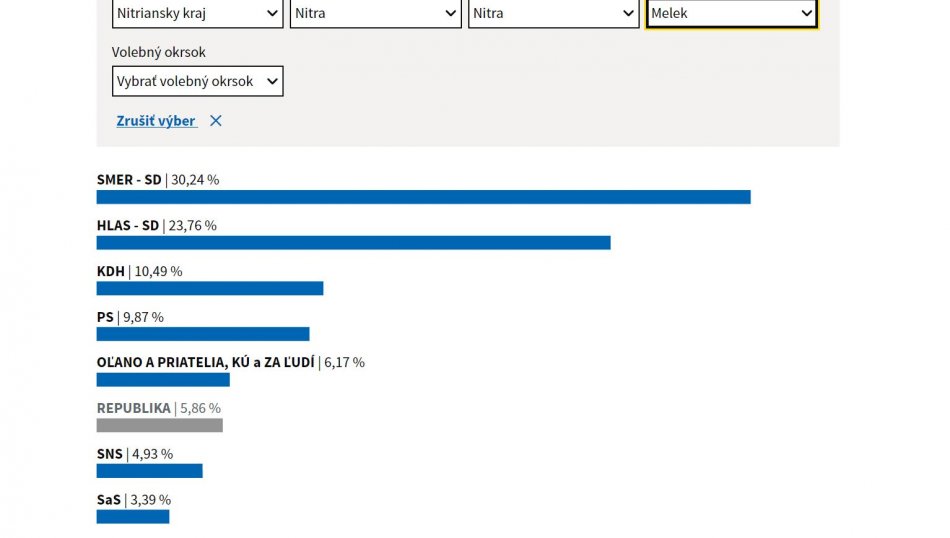Click the HLAS - SD party name label

coord(128,226)
